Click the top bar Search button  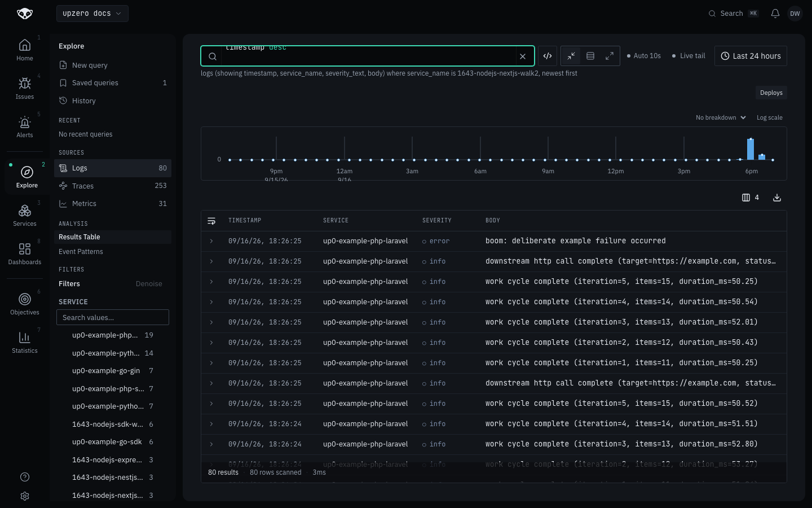click(734, 14)
